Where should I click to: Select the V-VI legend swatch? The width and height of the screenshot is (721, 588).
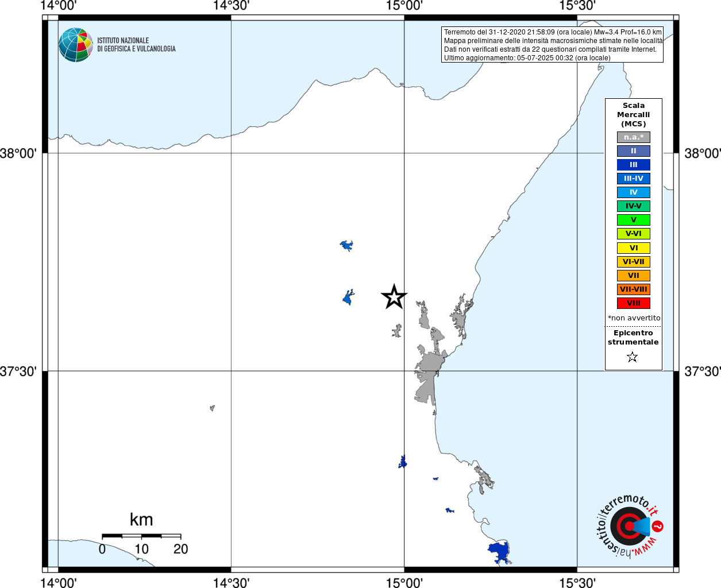pos(634,234)
